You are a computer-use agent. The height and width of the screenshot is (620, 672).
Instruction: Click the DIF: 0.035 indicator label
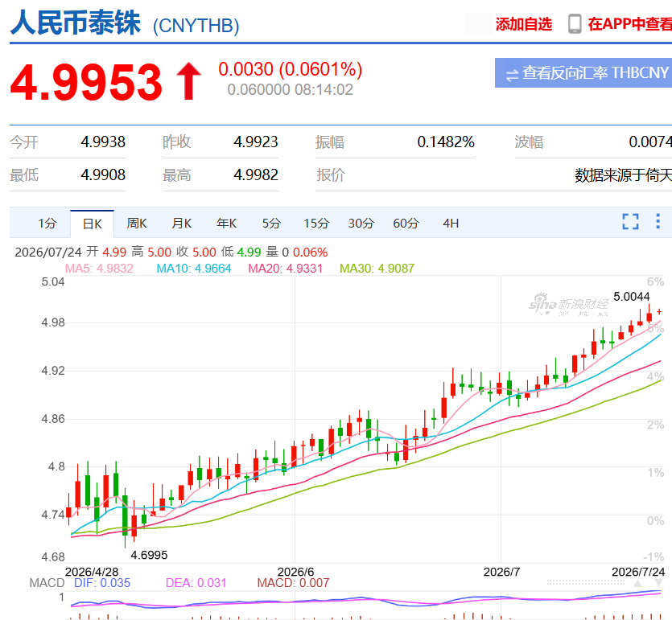tap(102, 583)
